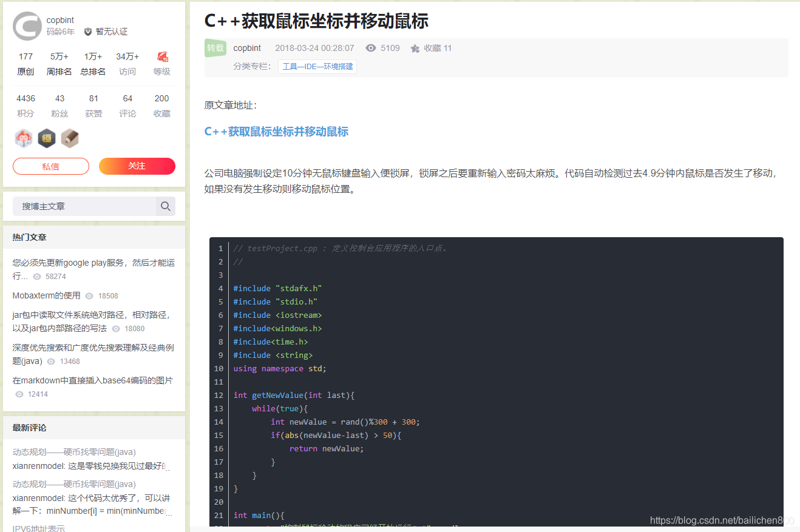Click the 搜博主文章 search input field
The width and height of the screenshot is (800, 532).
84,206
